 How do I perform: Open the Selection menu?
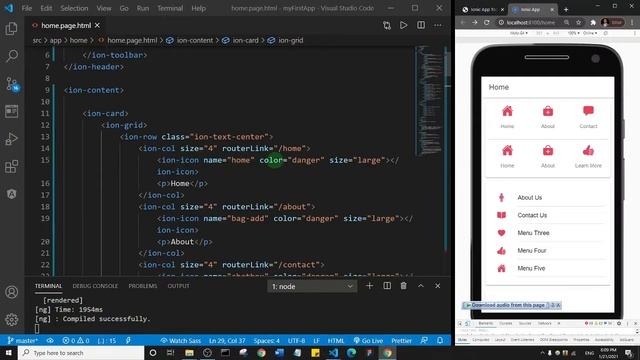pyautogui.click(x=74, y=8)
